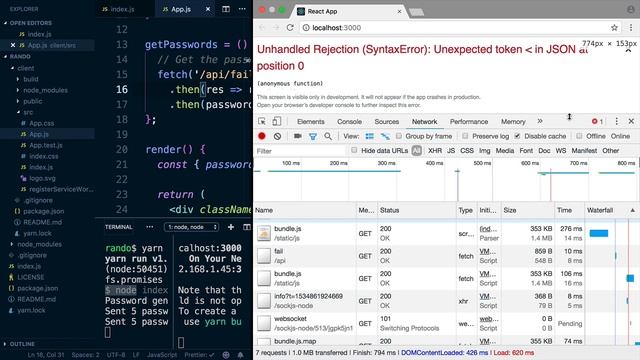640x360 pixels.
Task: Open the Chrome three-dot menu
Action: click(x=631, y=27)
